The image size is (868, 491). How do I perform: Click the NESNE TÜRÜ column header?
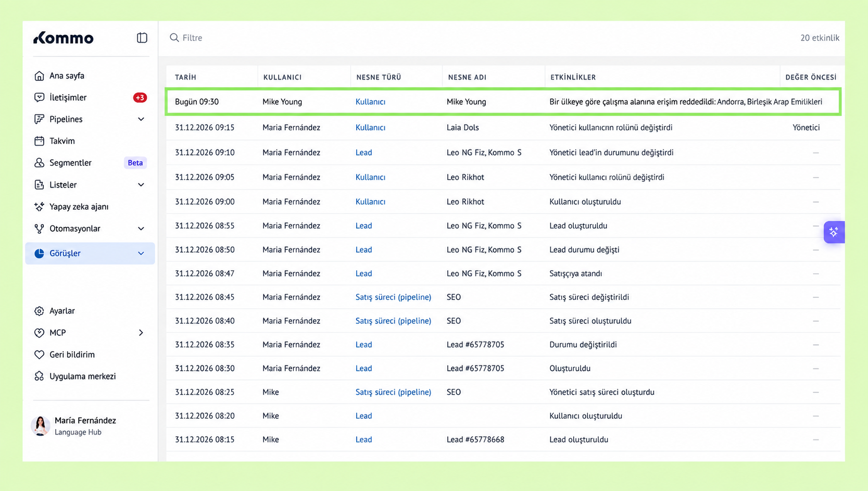pyautogui.click(x=379, y=77)
